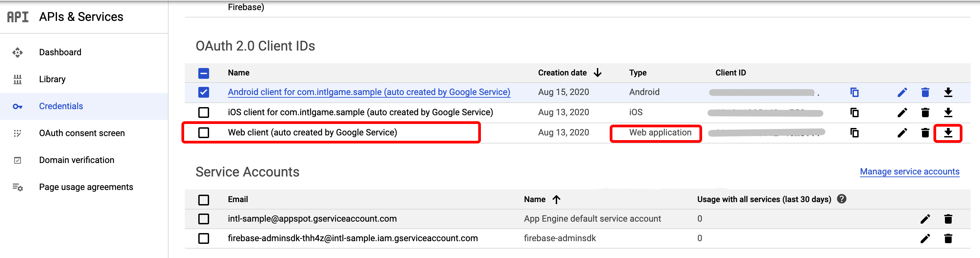Edit the Web client OAuth entry
Screen dimensions: 980x258
[x=902, y=133]
